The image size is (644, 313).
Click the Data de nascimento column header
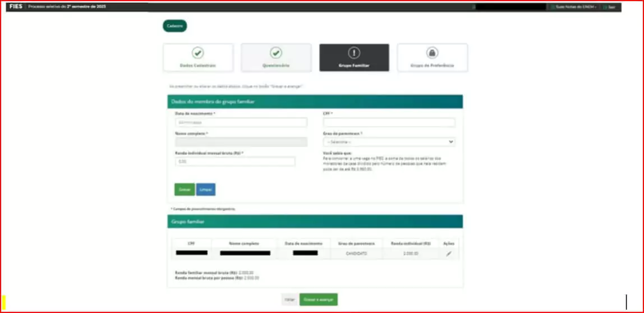point(304,243)
